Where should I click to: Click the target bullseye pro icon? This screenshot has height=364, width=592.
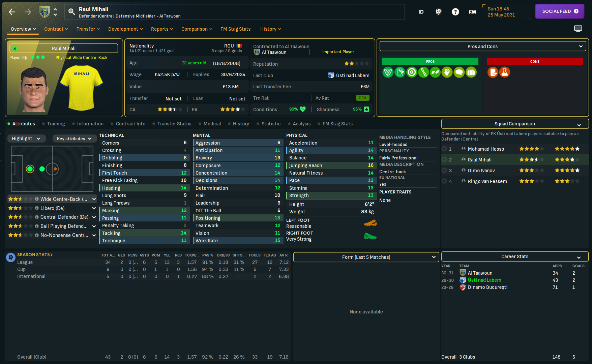tap(412, 72)
